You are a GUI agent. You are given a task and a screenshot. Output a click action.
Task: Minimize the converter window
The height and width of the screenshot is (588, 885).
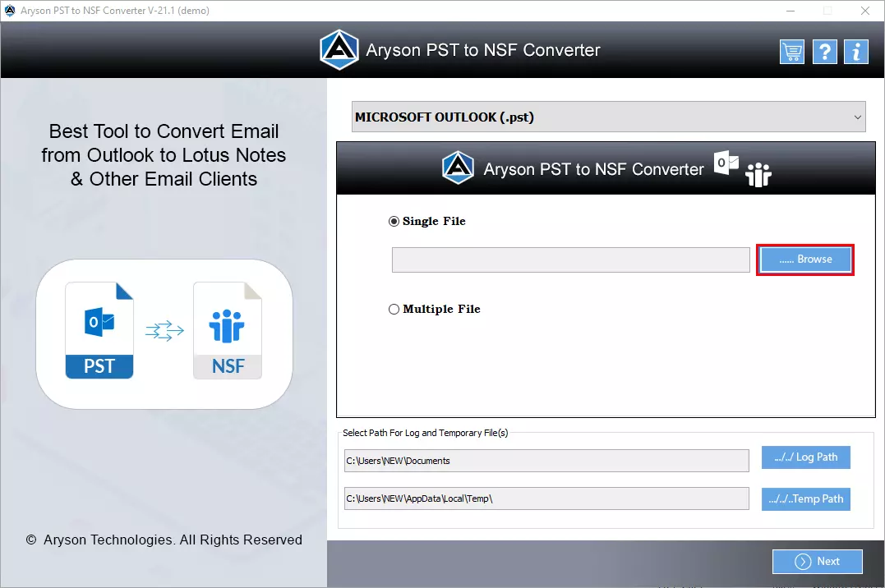(791, 11)
